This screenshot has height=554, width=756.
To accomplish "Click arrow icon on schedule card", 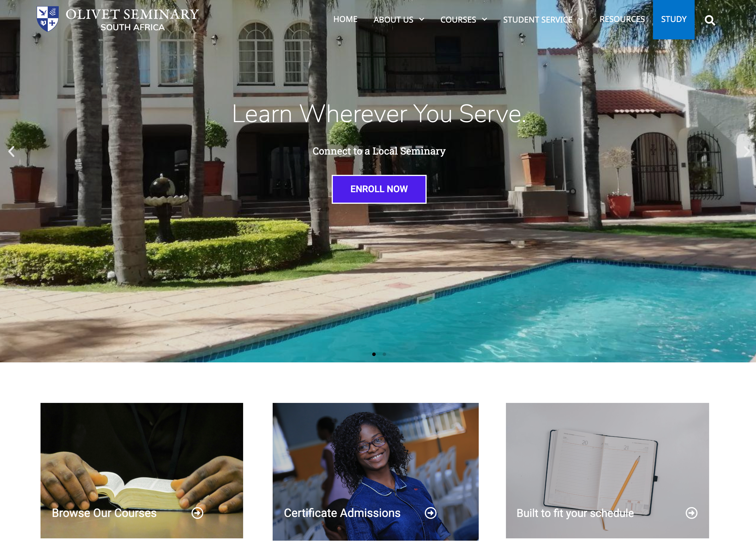I will pyautogui.click(x=691, y=513).
